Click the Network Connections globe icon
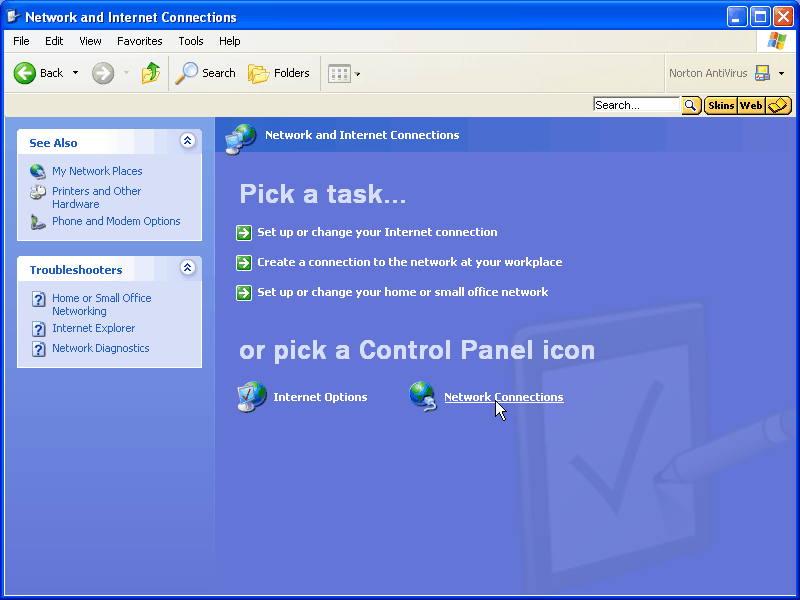800x600 pixels. coord(423,396)
